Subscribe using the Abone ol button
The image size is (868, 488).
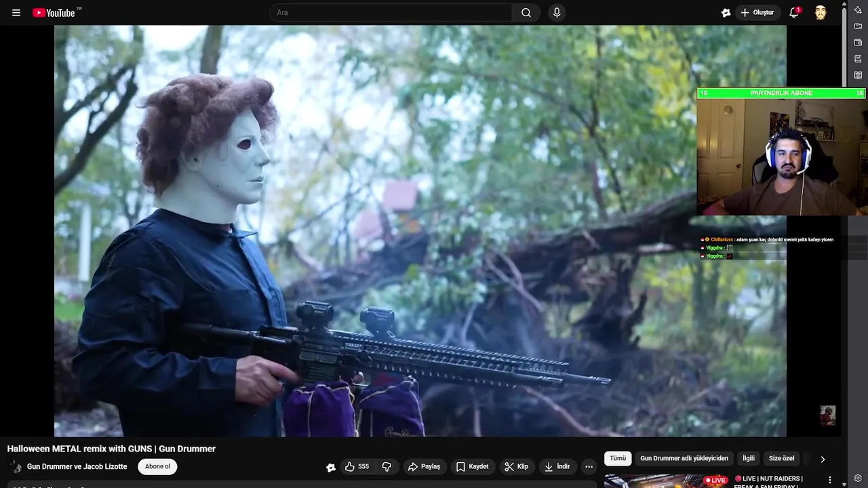tap(157, 466)
